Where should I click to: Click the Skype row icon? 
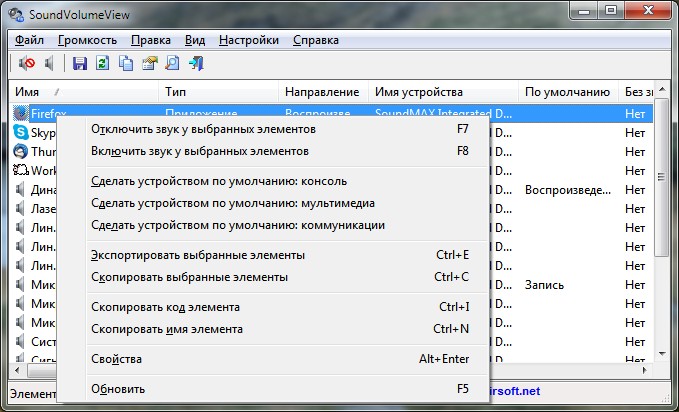pyautogui.click(x=20, y=132)
